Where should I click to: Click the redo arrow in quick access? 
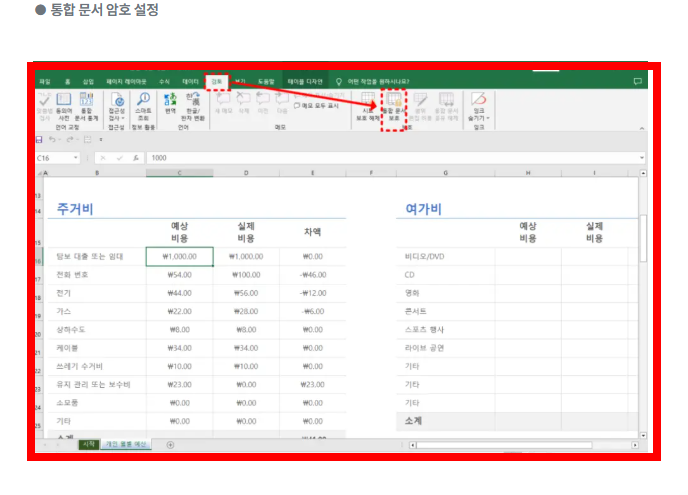point(69,140)
